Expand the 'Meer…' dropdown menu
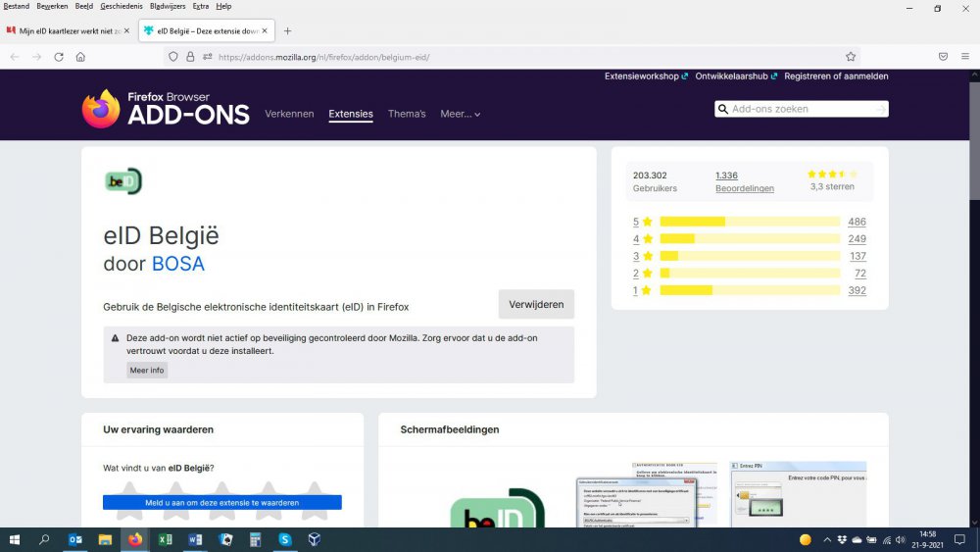 460,114
